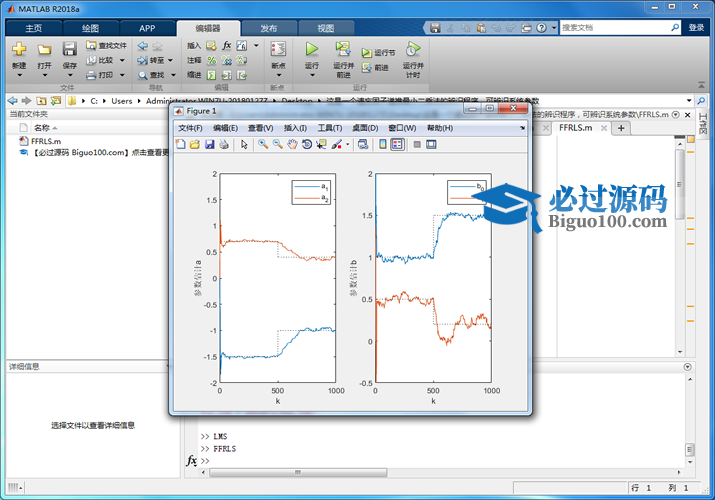This screenshot has width=715, height=500.
Task: Click Hide Plot Tools icon in Figure 1
Action: point(417,144)
